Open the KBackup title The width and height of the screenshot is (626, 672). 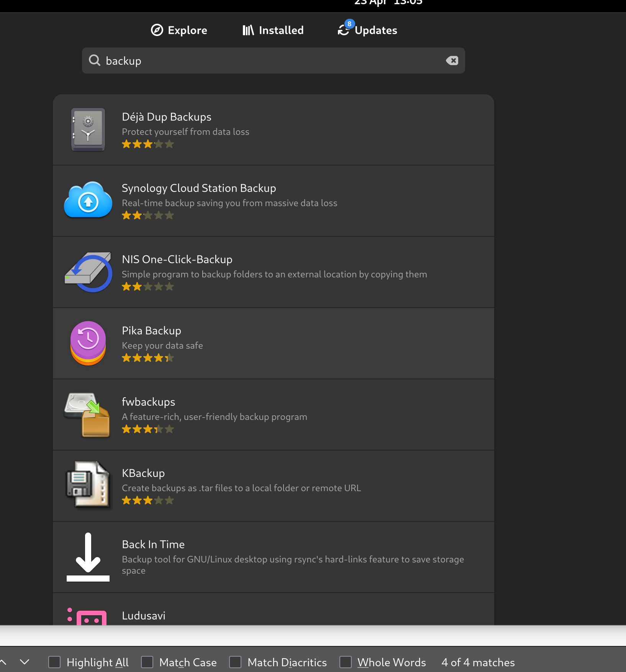pos(143,473)
